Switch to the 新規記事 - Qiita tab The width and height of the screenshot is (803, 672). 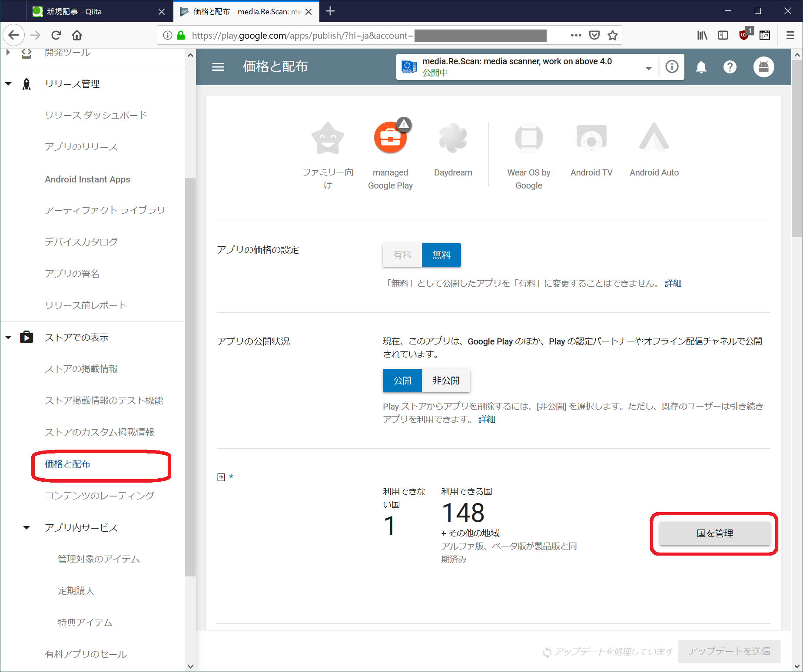(100, 12)
